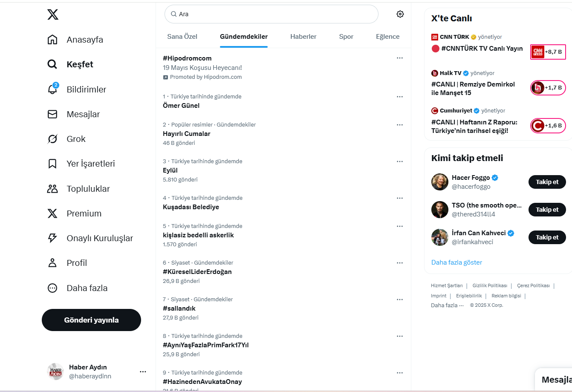Click the Gönderi yayınla button
Image resolution: width=572 pixels, height=392 pixels.
tap(91, 320)
